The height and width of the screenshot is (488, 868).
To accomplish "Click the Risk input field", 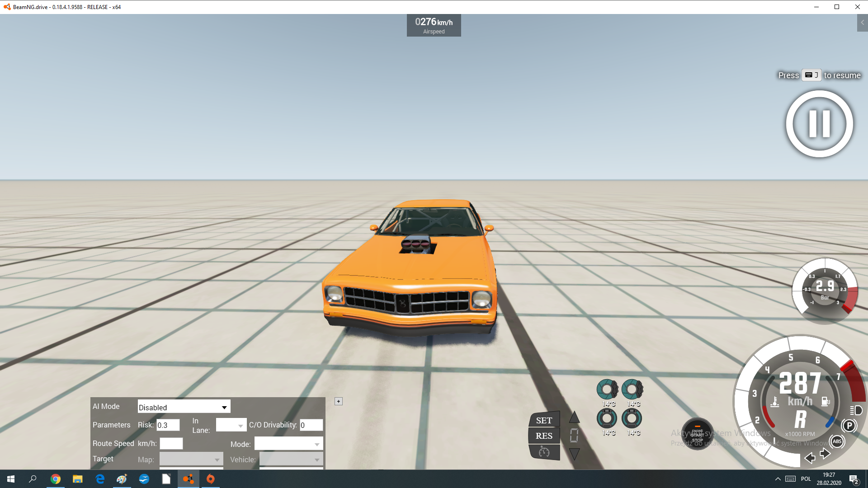I will [168, 425].
